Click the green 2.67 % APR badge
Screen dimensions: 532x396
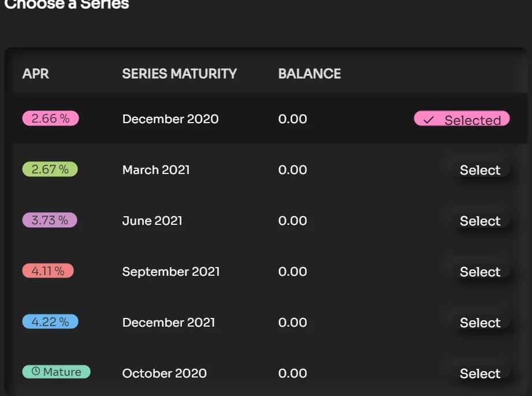50,169
